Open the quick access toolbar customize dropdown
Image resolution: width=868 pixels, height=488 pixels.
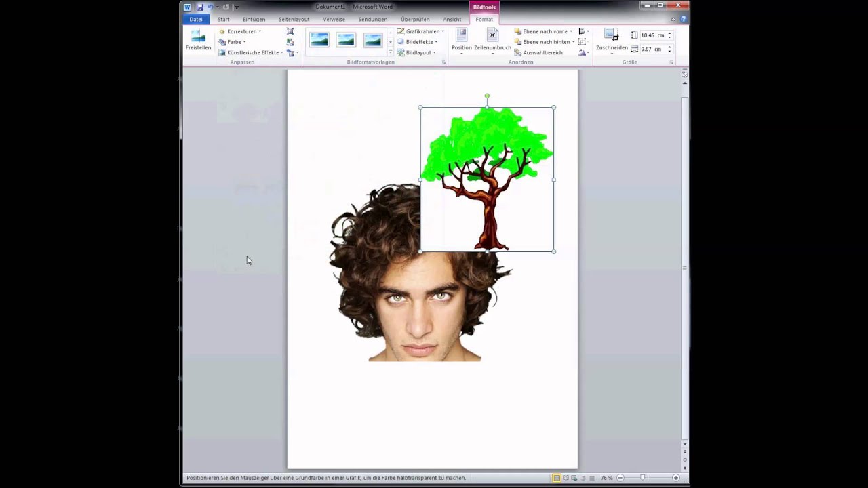click(236, 7)
